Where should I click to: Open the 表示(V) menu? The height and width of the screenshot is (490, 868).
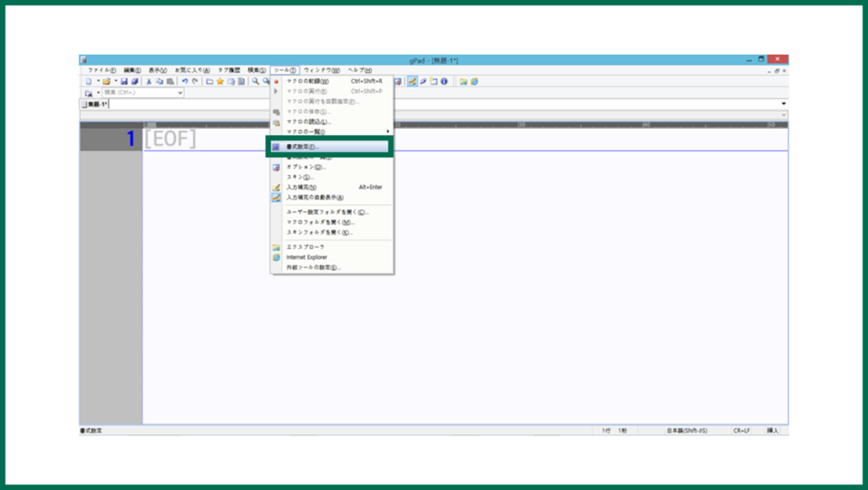(158, 71)
